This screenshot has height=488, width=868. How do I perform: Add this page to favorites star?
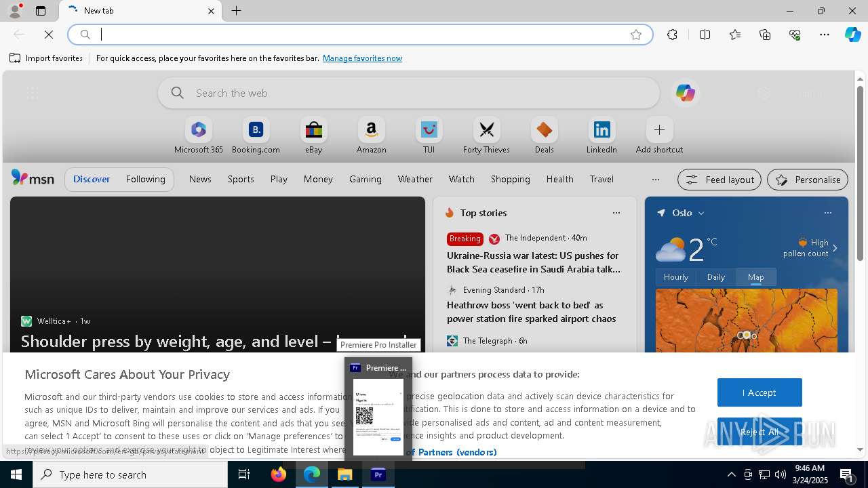(636, 35)
